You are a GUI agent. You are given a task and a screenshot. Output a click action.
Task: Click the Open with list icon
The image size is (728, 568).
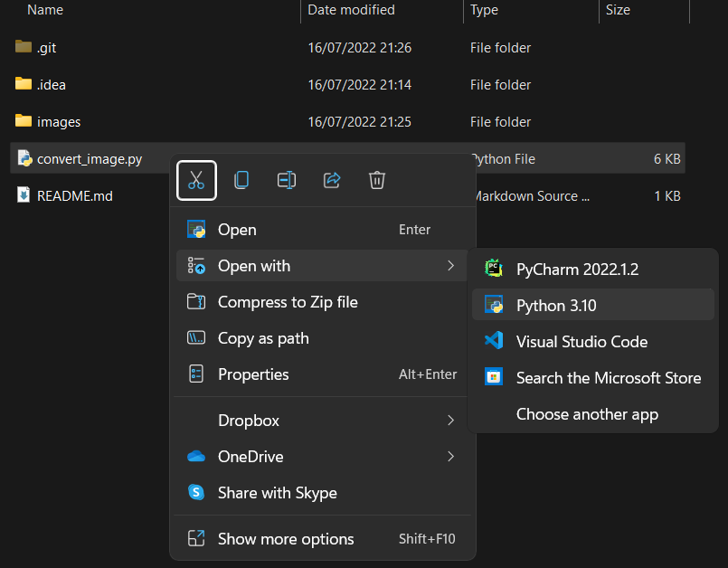click(196, 266)
